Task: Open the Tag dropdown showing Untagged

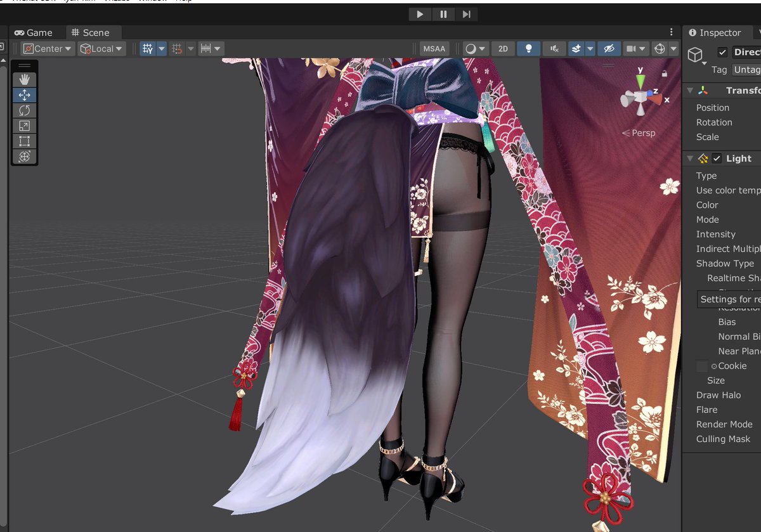Action: click(x=746, y=70)
